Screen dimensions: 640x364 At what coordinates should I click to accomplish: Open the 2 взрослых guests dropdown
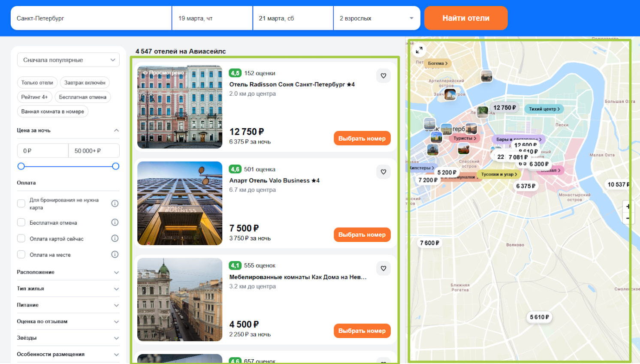pos(376,18)
